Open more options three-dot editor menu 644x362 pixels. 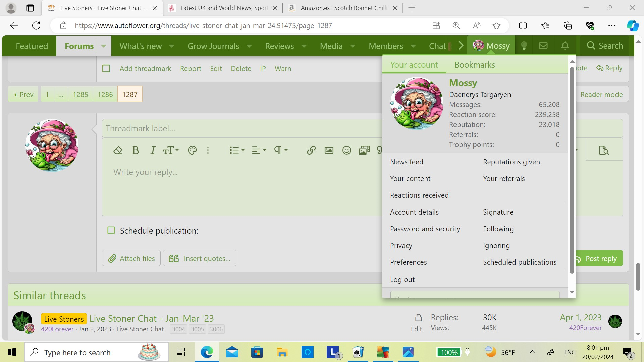click(x=208, y=150)
